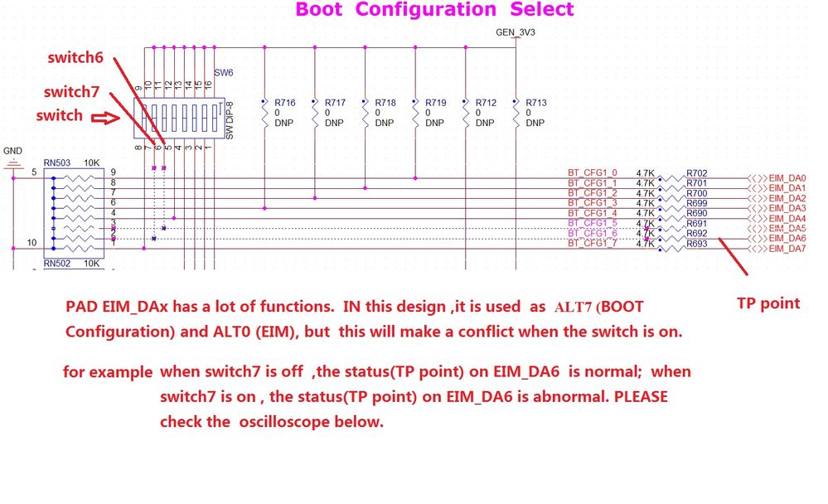The height and width of the screenshot is (504, 828).
Task: Select the RN503 resistor network label
Action: 57,162
